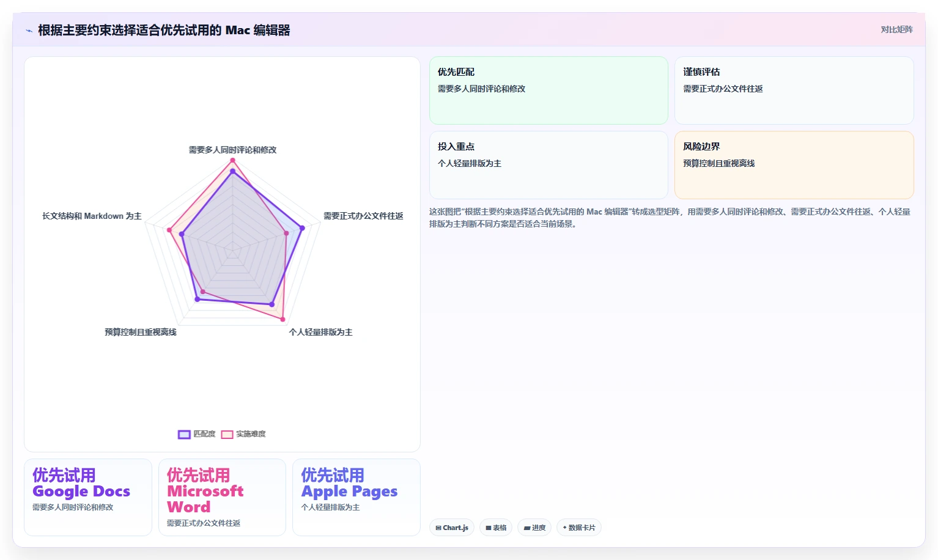Screen dimensions: 938x560
Task: Click the main title 根据主要约束选择适合优先试用的 Mac 编辑器
Action: coord(164,30)
